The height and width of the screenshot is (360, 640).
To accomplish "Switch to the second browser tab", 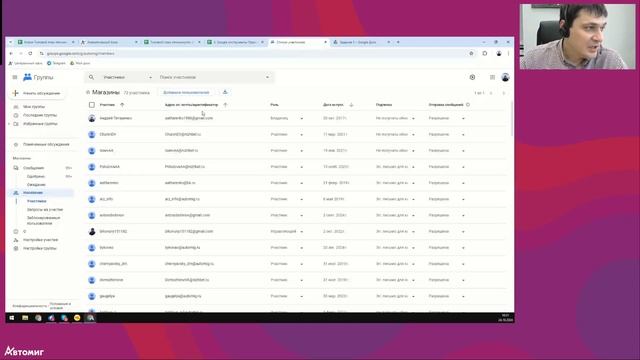I will pos(108,42).
